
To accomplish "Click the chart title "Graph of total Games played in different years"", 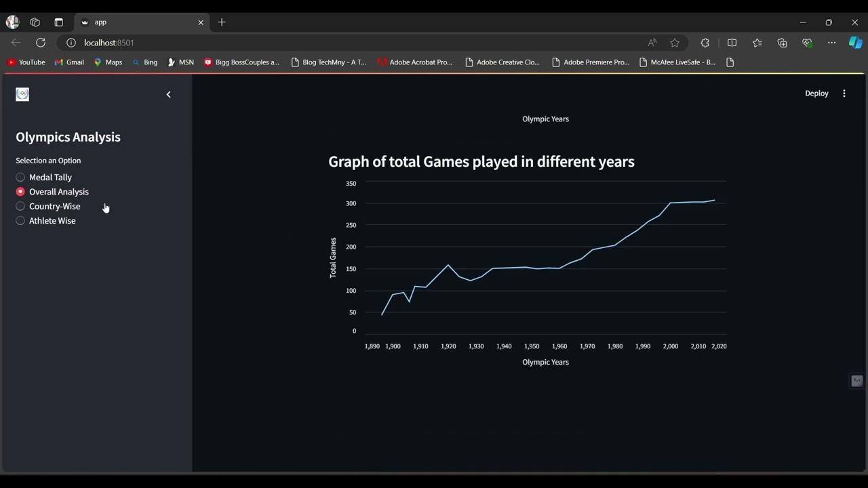I will coord(481,162).
